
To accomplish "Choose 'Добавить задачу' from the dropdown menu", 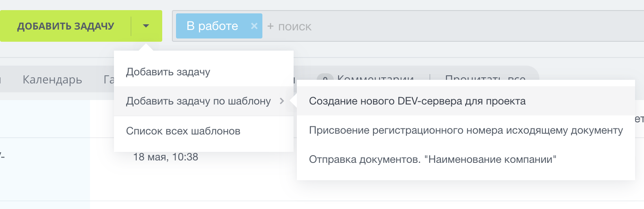I will 168,72.
